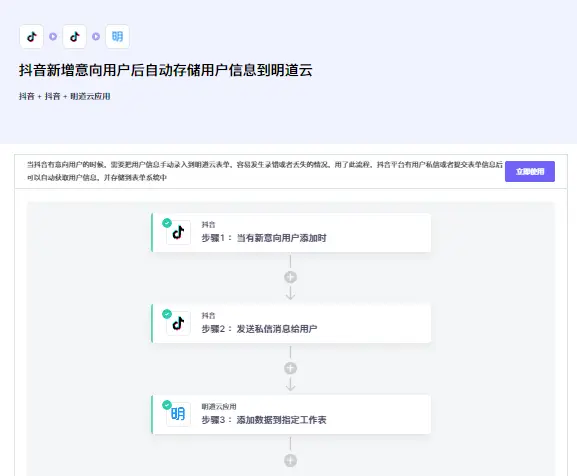Open step 1 card 当有新意向用户添加时
This screenshot has height=476, width=577.
(x=291, y=232)
